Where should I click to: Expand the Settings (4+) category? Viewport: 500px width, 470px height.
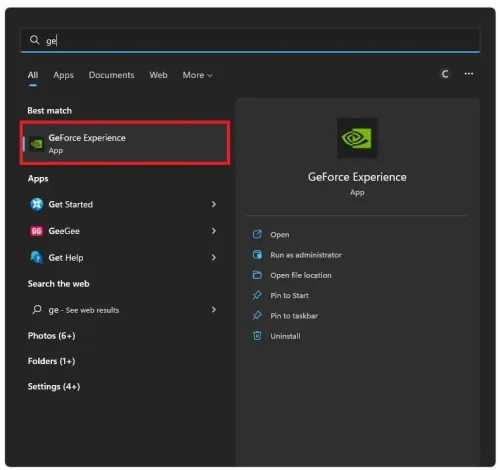[54, 387]
